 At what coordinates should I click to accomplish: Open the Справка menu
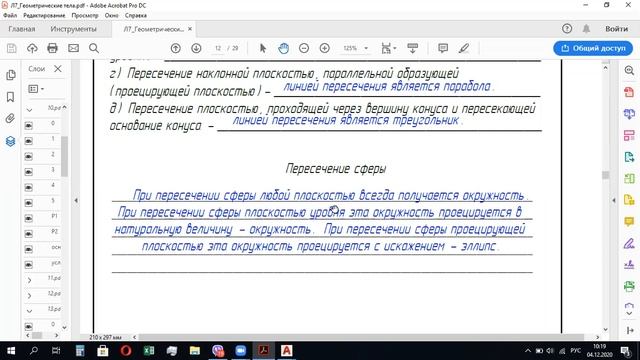point(136,16)
